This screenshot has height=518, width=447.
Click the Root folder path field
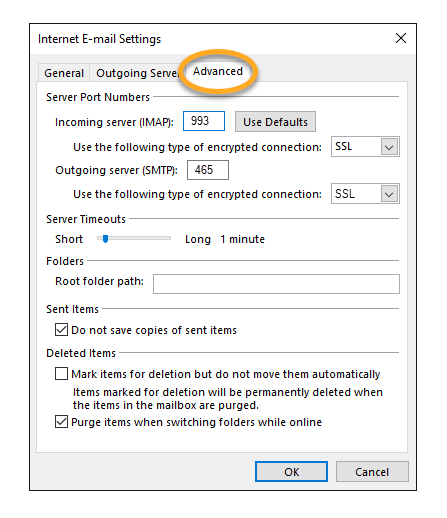[x=276, y=284]
